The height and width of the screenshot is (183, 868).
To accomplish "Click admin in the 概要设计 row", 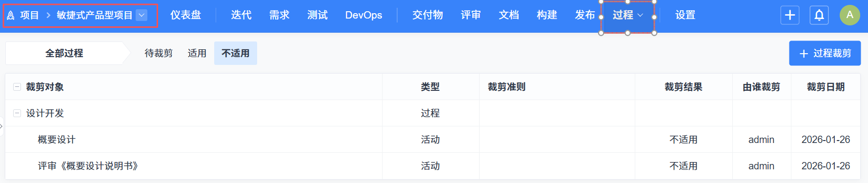I will (x=762, y=140).
